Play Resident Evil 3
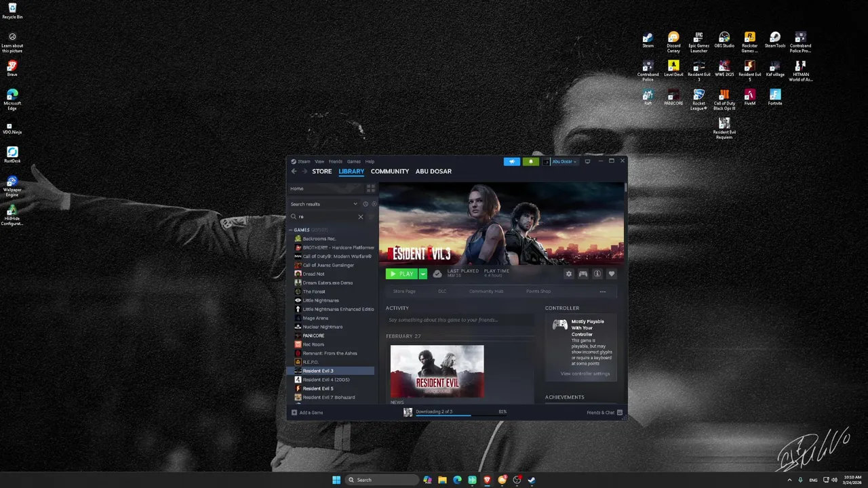This screenshot has width=868, height=488. pos(402,274)
